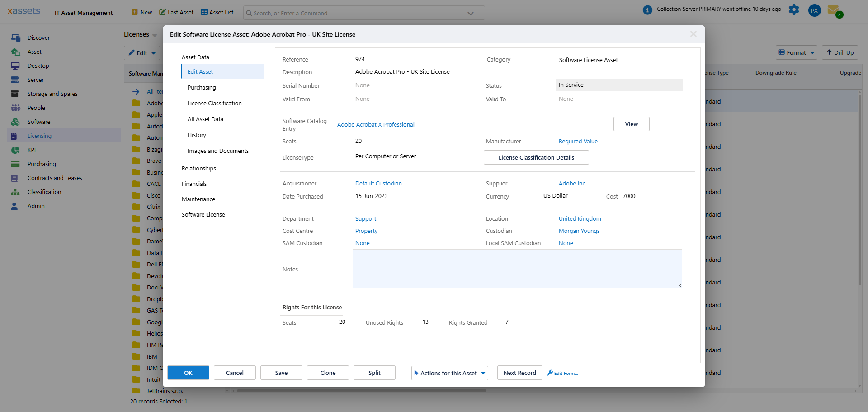Open the History tab in the dialog

coord(197,135)
